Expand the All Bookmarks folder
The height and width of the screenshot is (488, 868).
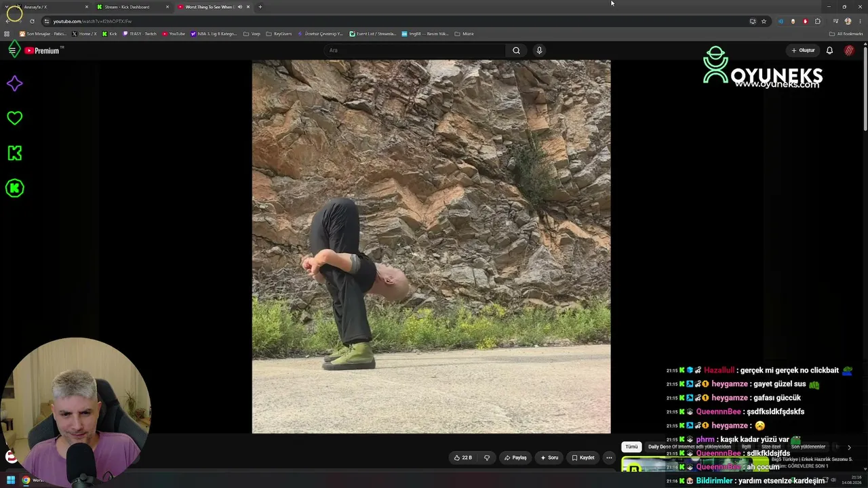point(846,34)
